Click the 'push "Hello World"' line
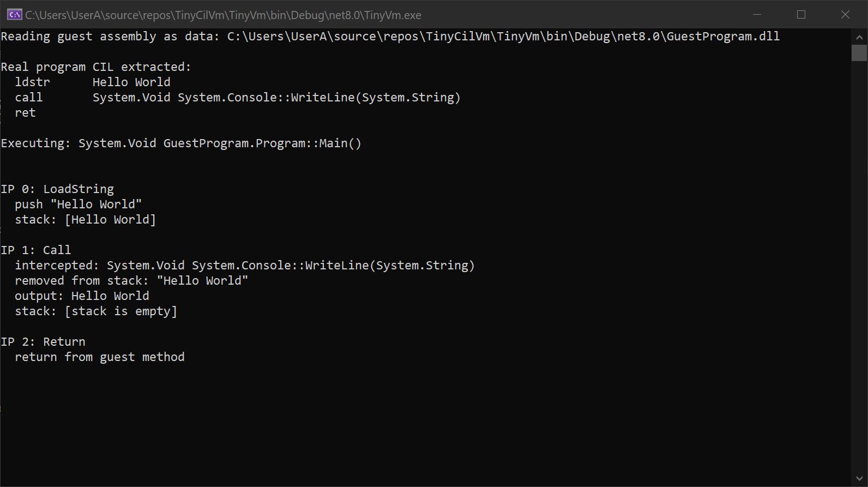This screenshot has height=487, width=868. point(78,205)
